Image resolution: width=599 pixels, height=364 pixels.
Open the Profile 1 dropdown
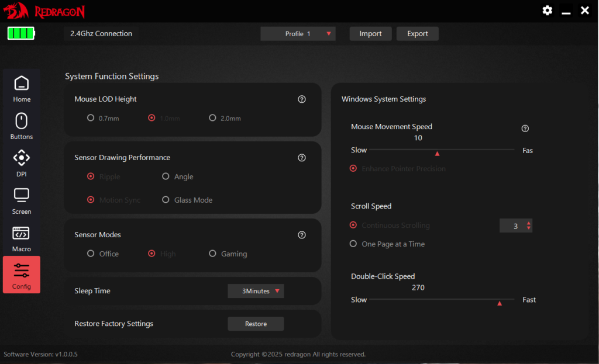pos(298,34)
